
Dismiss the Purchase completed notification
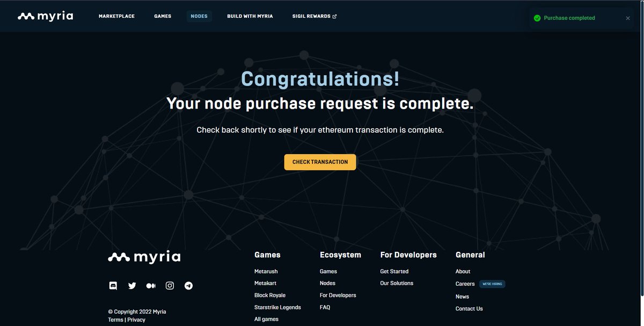(x=628, y=18)
